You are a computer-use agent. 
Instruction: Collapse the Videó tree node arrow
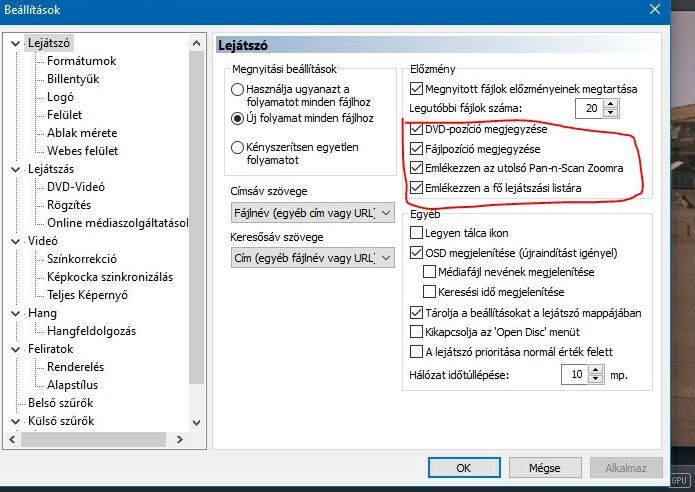pyautogui.click(x=16, y=241)
